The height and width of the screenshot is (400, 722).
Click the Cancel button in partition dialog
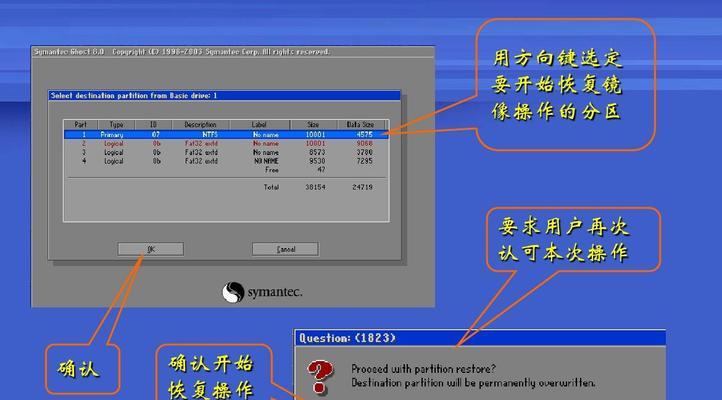(x=285, y=249)
